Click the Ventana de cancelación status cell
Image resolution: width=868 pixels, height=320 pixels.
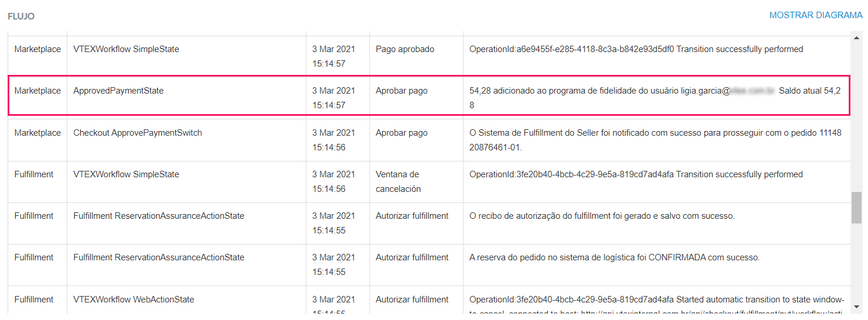click(416, 182)
